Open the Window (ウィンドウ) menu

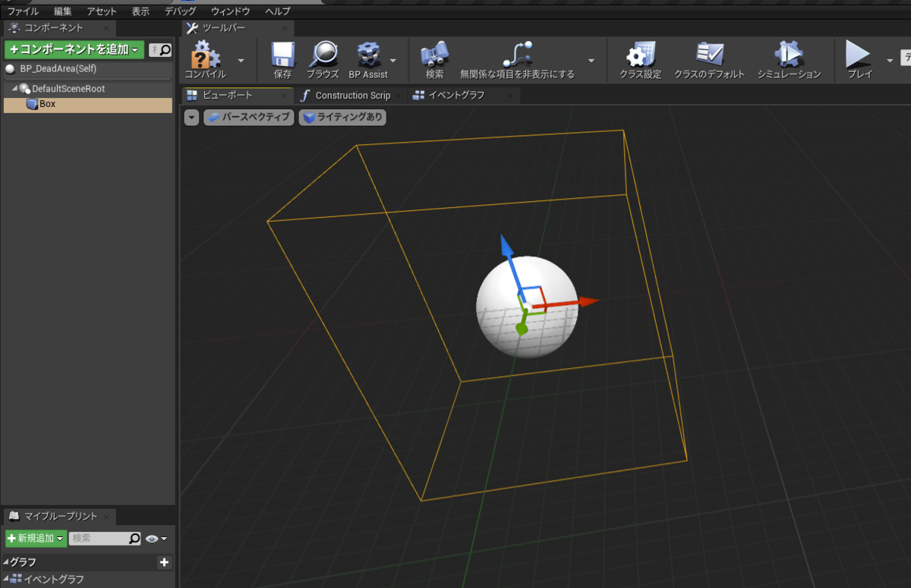(230, 11)
